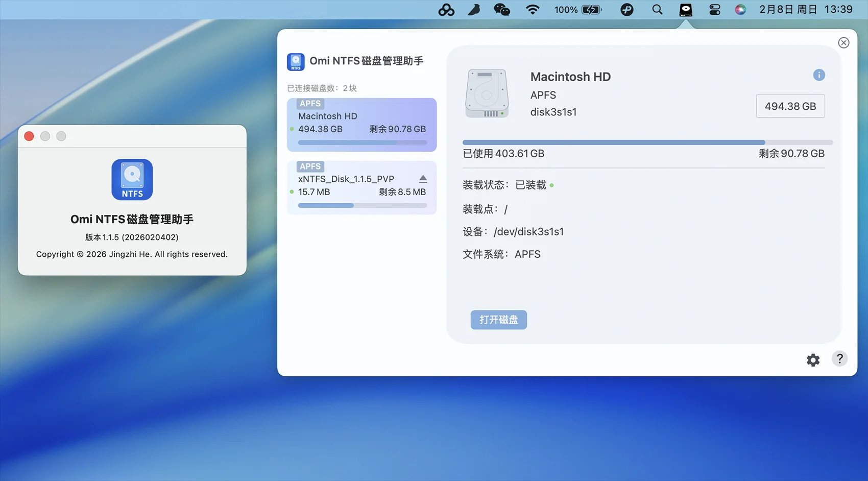Screen dimensions: 868x481
Task: Click the question mark help button
Action: pos(839,359)
